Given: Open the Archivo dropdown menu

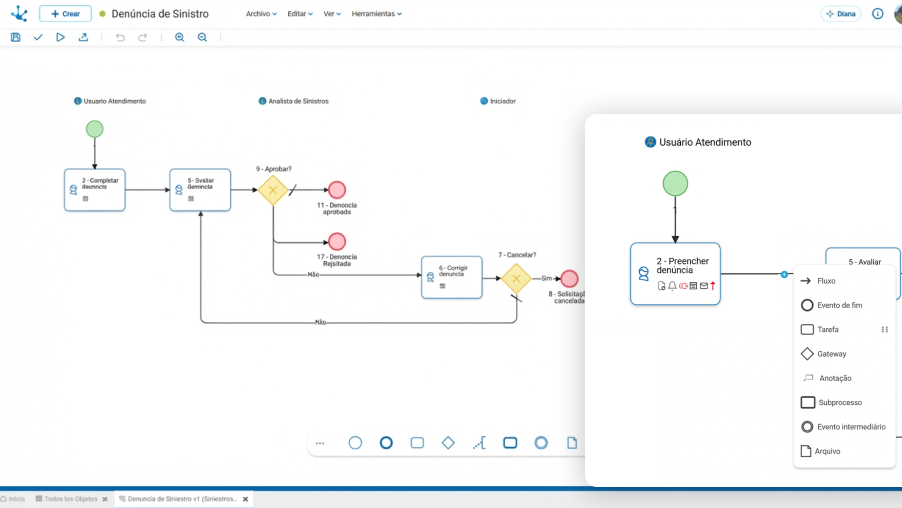Looking at the screenshot, I should click(261, 14).
